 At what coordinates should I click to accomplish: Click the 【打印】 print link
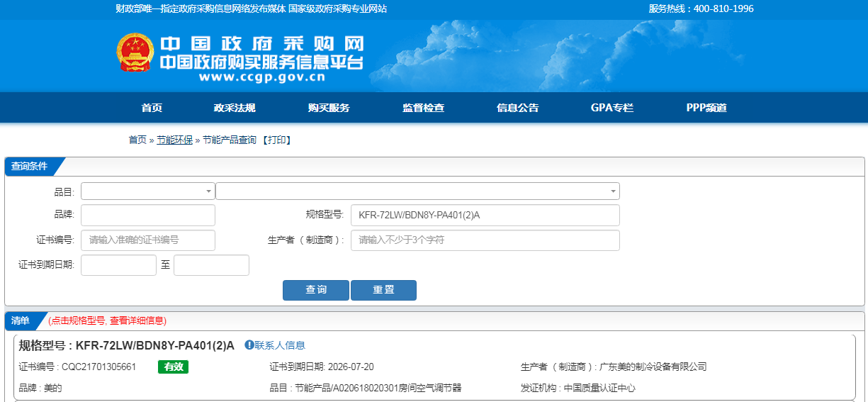coord(276,140)
